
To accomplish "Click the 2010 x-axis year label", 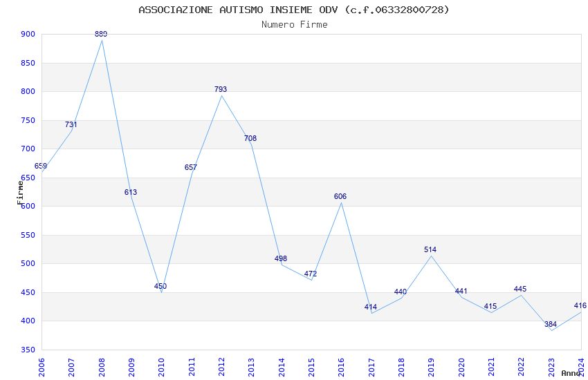I will [161, 367].
